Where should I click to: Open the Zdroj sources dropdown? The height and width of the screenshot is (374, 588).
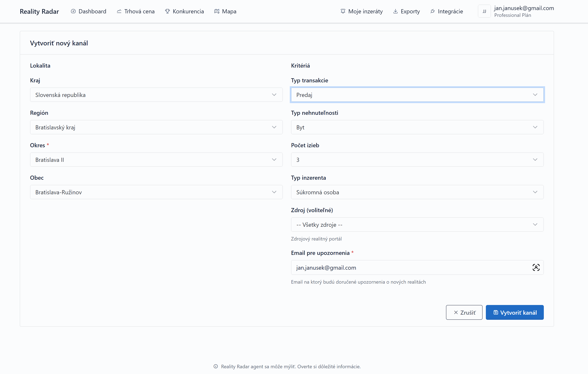click(x=417, y=224)
